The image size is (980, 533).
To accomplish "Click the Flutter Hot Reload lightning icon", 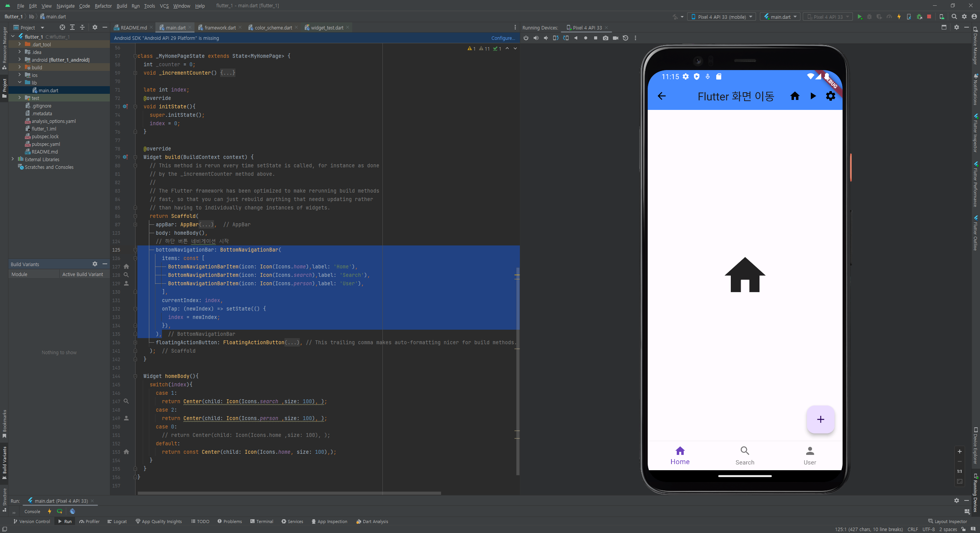I will [899, 17].
